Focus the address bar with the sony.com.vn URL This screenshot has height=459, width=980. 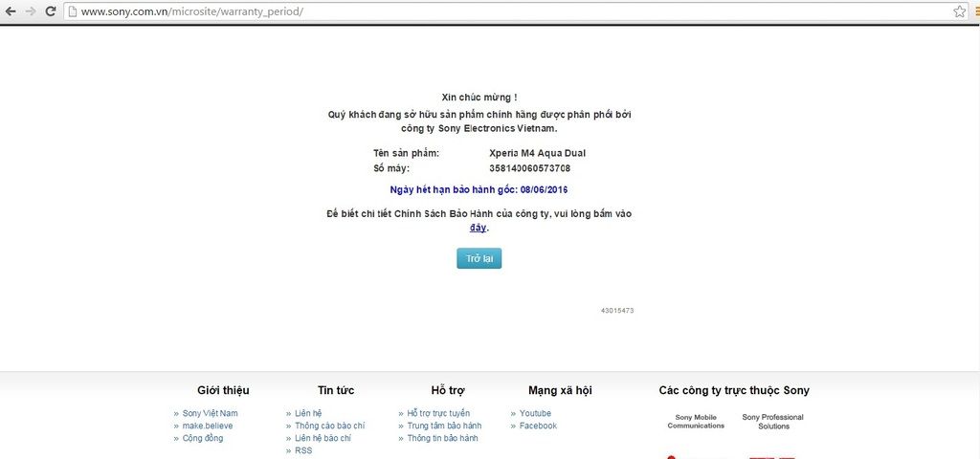pyautogui.click(x=479, y=11)
